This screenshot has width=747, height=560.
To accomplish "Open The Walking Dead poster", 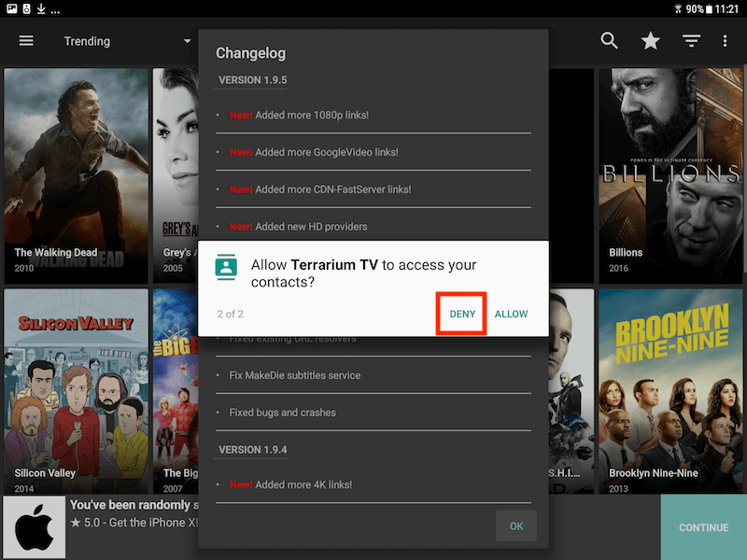I will click(77, 175).
